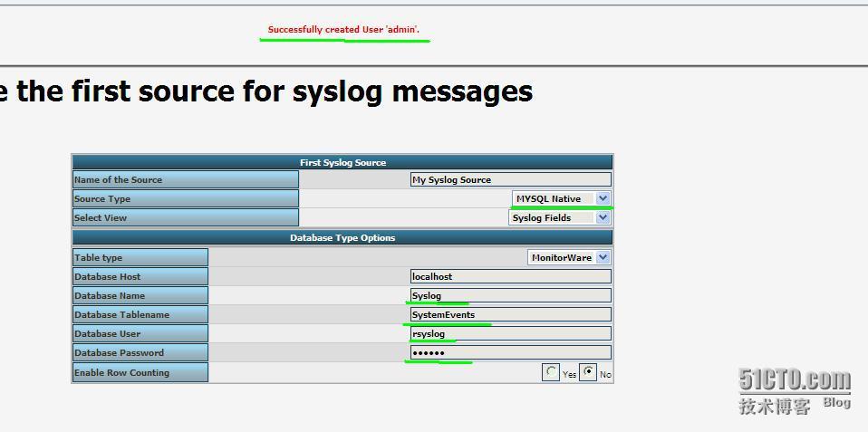Click the syslog messages page heading
Screen dimensions: 868x432
266,91
